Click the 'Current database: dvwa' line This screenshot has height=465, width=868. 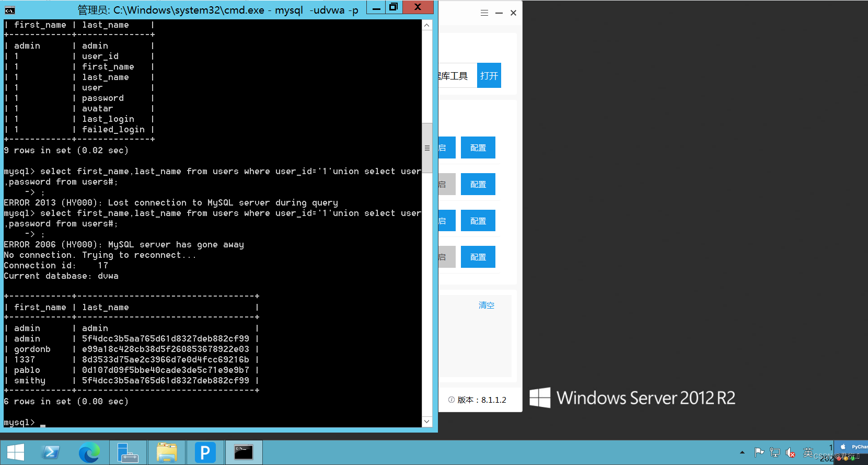point(61,276)
